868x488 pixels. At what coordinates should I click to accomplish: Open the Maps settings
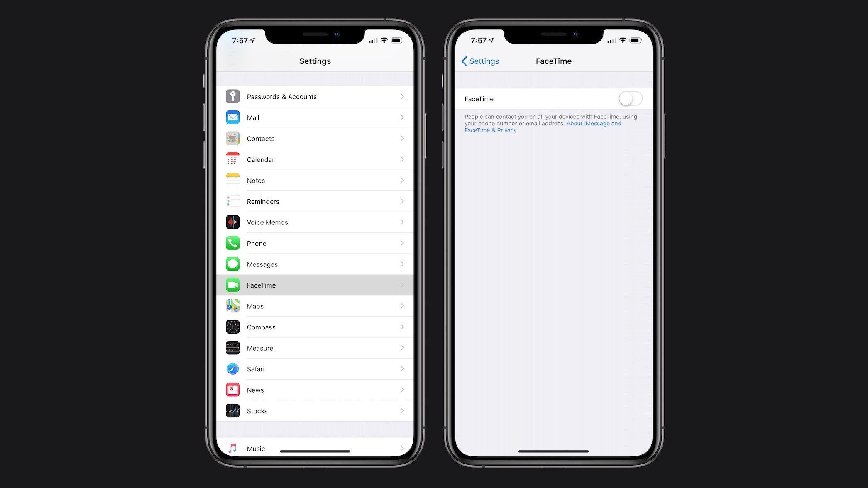(314, 306)
